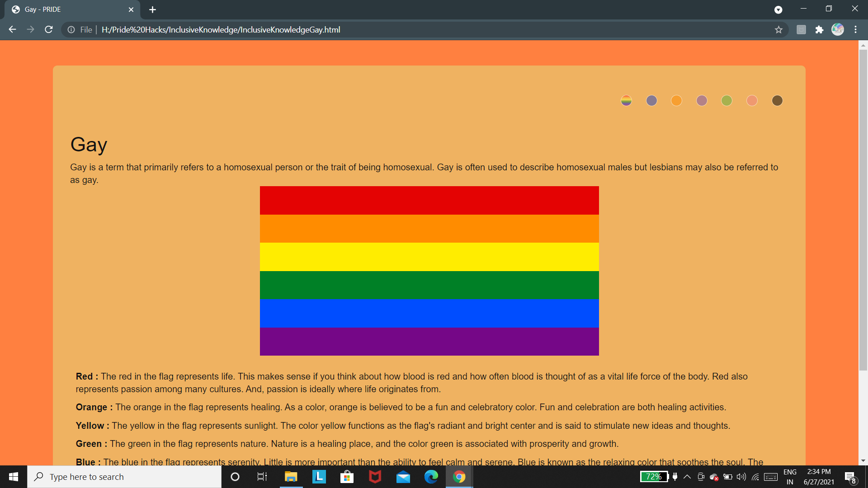The height and width of the screenshot is (488, 868).
Task: Click the Type here to search field
Action: (x=124, y=477)
